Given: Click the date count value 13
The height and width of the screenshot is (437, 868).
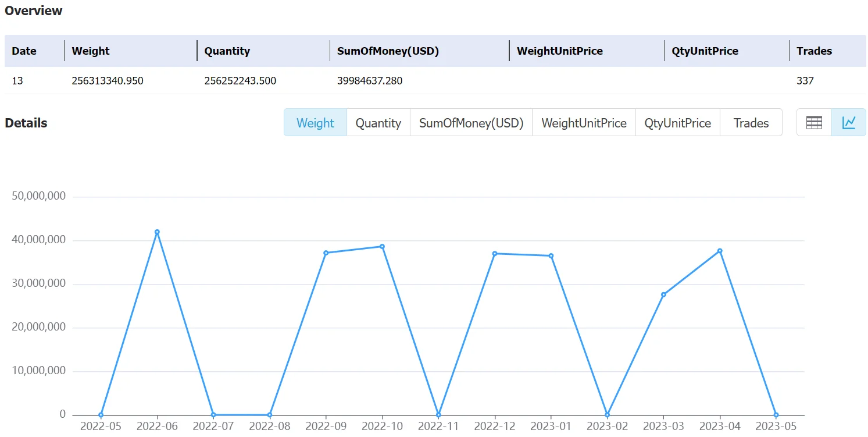Looking at the screenshot, I should pos(17,81).
